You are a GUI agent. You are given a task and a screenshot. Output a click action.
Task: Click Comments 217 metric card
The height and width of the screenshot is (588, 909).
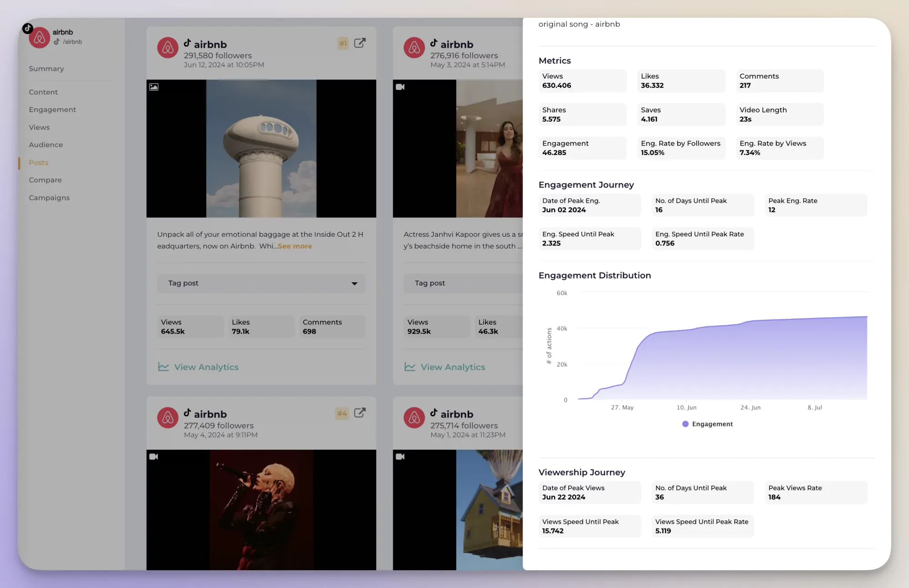coord(779,81)
